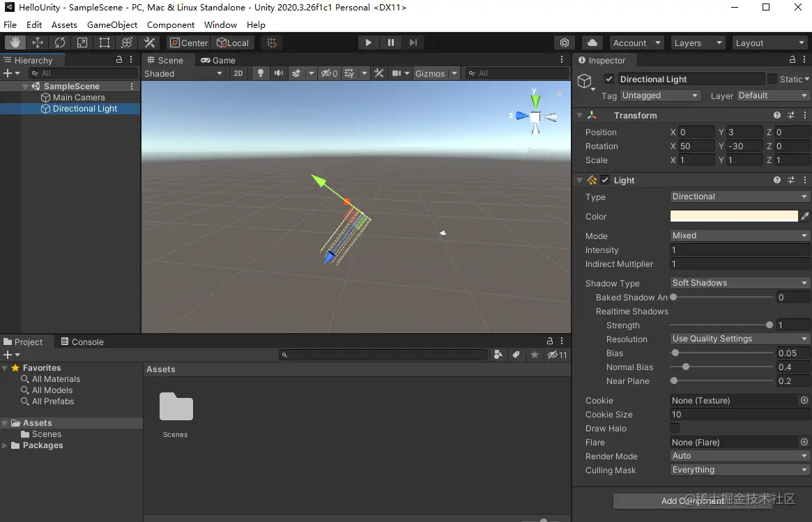This screenshot has height=522, width=812.
Task: Change the Shadow Type dropdown
Action: [x=740, y=283]
